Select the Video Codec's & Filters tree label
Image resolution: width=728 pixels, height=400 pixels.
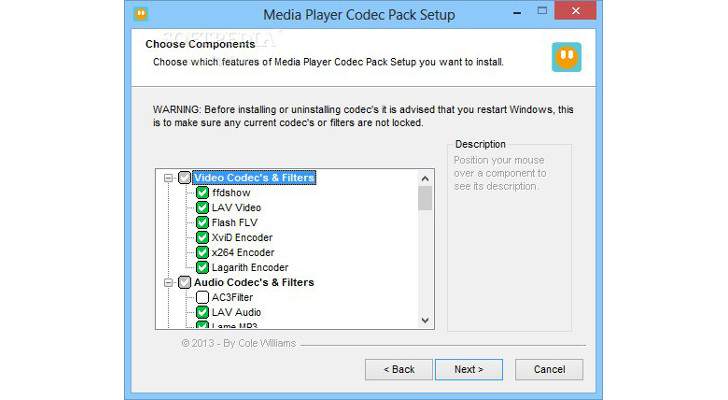[x=254, y=178]
